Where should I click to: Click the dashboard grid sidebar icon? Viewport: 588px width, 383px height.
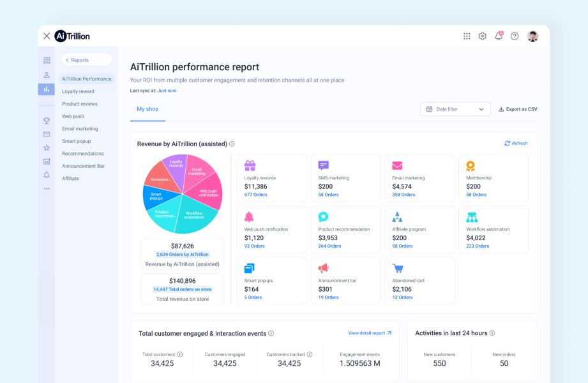click(46, 61)
